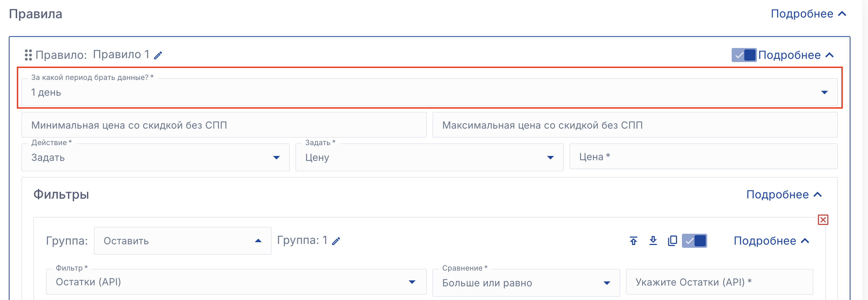Viewport: 868px width, 300px height.
Task: Collapse the Фильтры section with Подробнее
Action: tap(784, 195)
